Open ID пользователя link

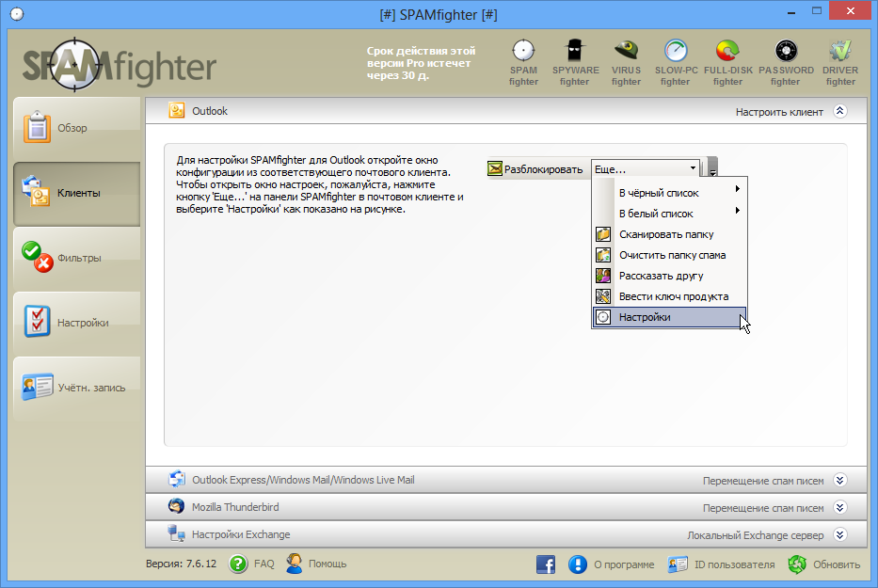tap(735, 564)
